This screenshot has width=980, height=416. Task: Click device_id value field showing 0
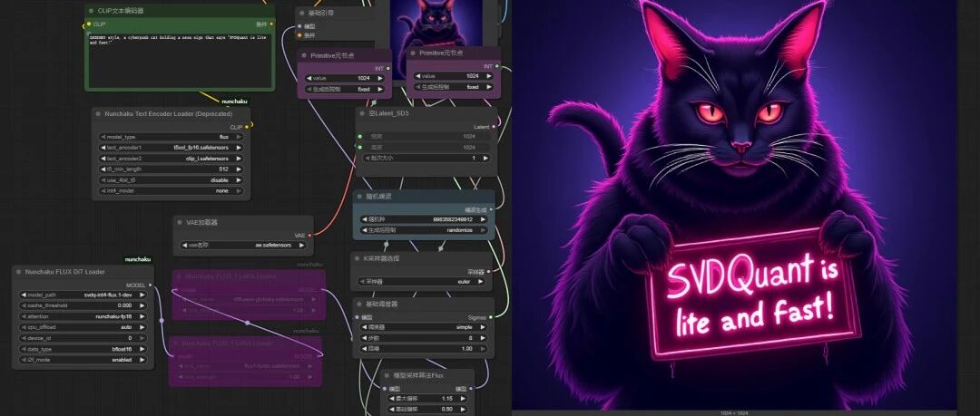pos(83,338)
